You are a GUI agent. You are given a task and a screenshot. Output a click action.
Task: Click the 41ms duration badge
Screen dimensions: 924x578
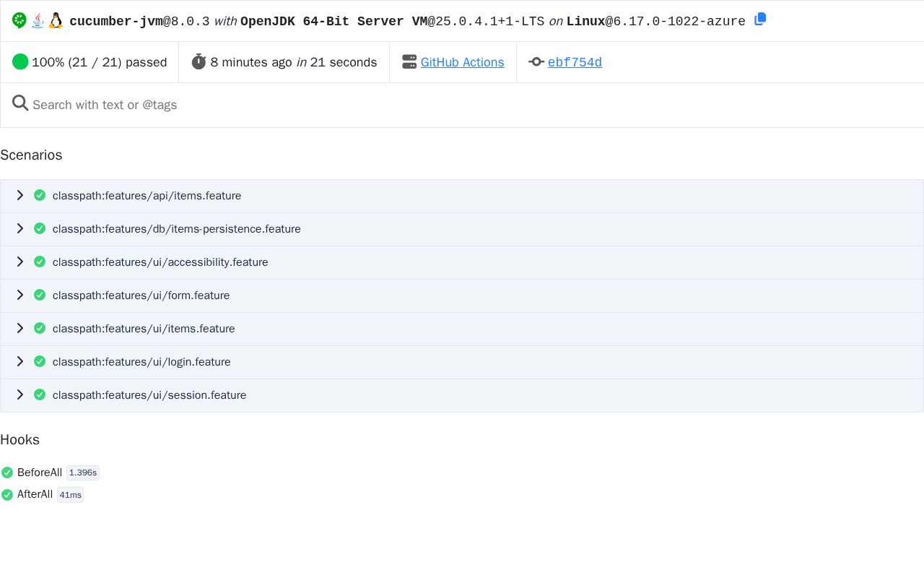tap(71, 495)
